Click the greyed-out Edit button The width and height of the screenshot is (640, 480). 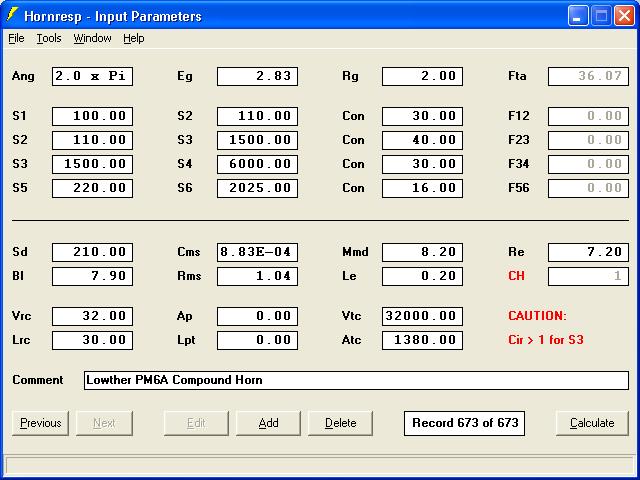196,423
